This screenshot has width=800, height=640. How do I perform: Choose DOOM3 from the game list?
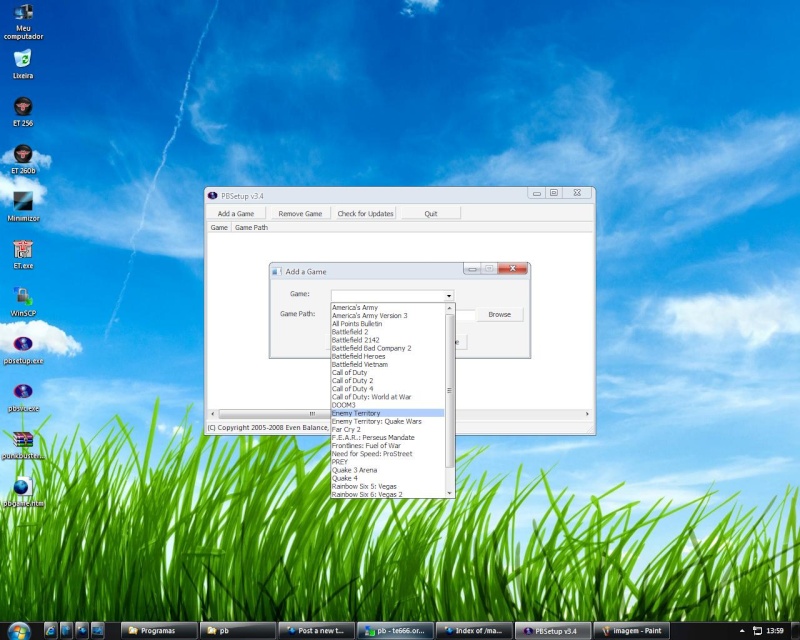(x=388, y=405)
